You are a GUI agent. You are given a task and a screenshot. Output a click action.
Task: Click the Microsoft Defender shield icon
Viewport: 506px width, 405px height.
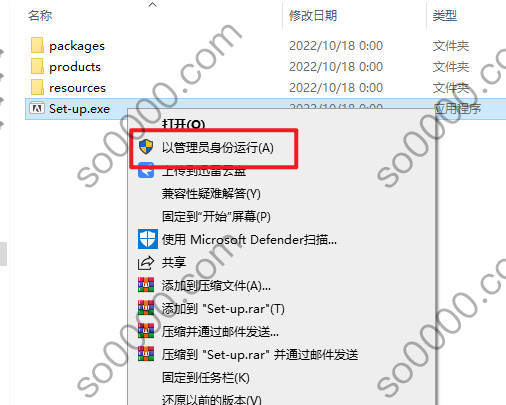click(x=147, y=239)
